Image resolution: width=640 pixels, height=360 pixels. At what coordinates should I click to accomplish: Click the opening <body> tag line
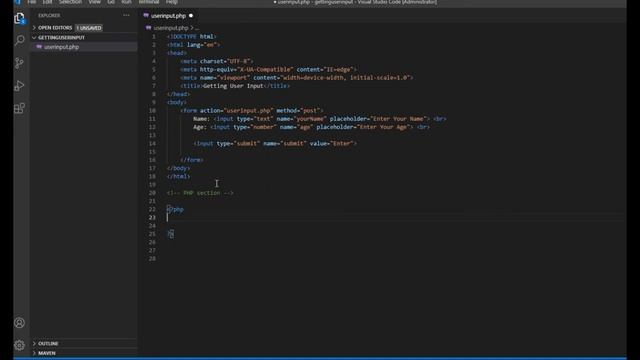point(177,102)
